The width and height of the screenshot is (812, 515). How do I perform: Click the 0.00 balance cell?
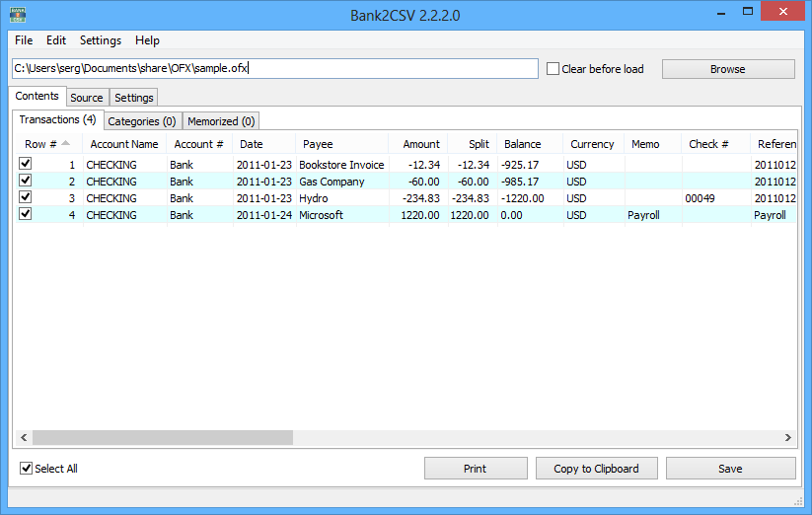[x=530, y=215]
